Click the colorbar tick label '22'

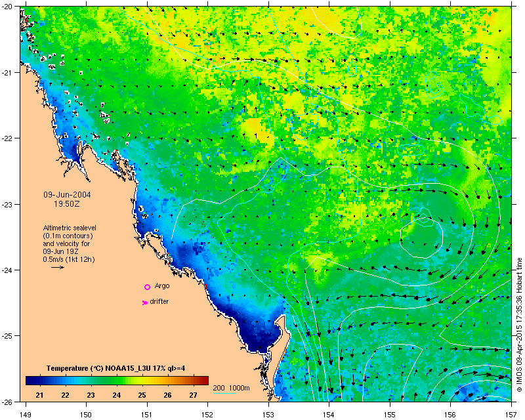coord(65,395)
